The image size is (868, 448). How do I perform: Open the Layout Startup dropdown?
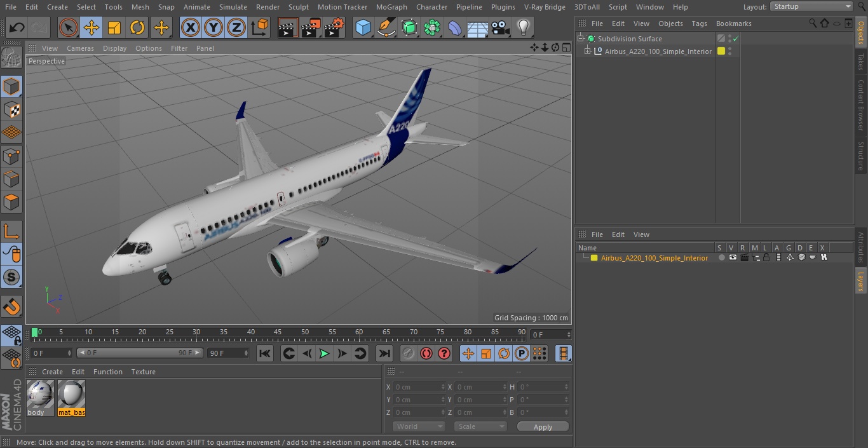click(x=811, y=6)
